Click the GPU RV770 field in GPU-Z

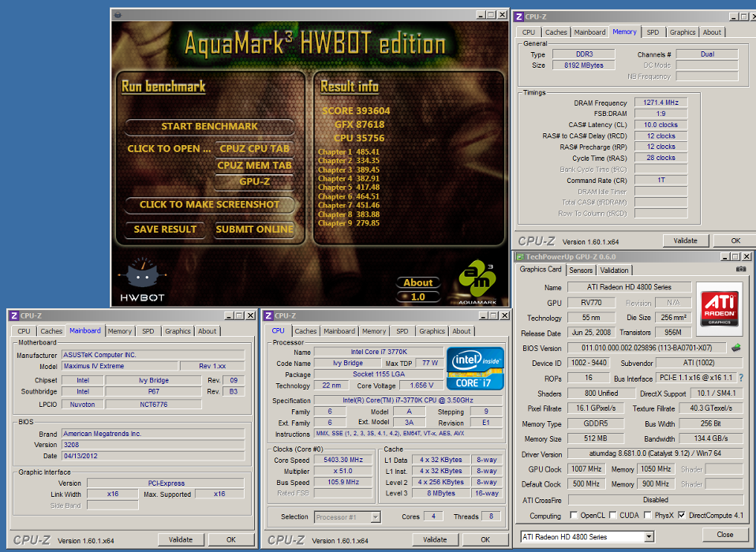(x=591, y=303)
